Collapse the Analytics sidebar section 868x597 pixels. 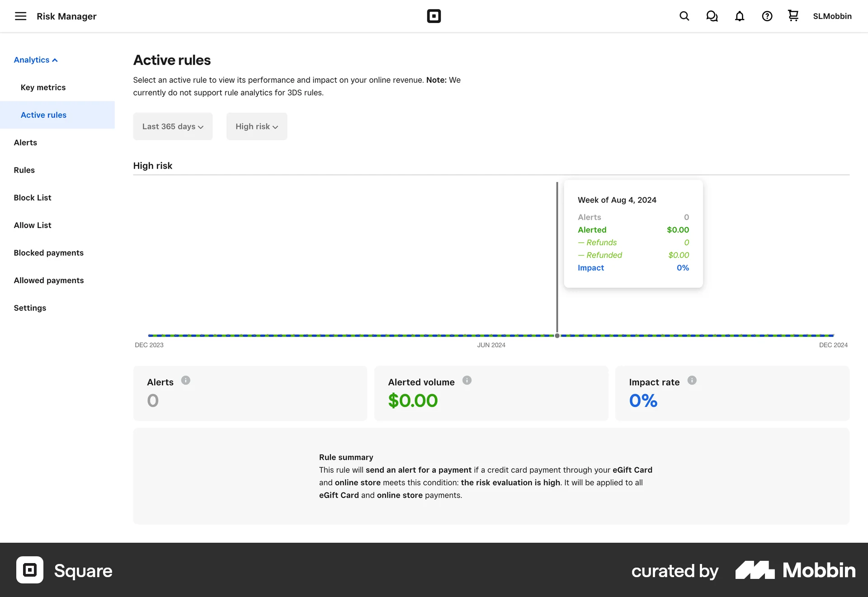click(x=36, y=60)
